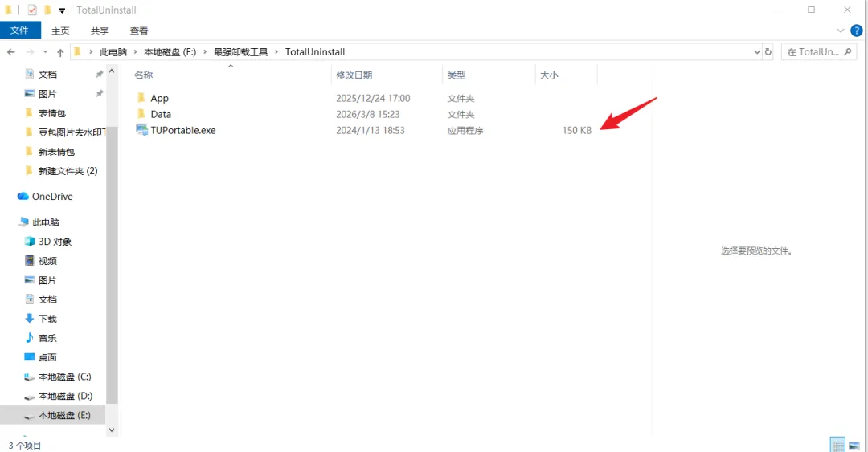Open recent locations dropdown arrow
The height and width of the screenshot is (452, 868).
tap(45, 52)
